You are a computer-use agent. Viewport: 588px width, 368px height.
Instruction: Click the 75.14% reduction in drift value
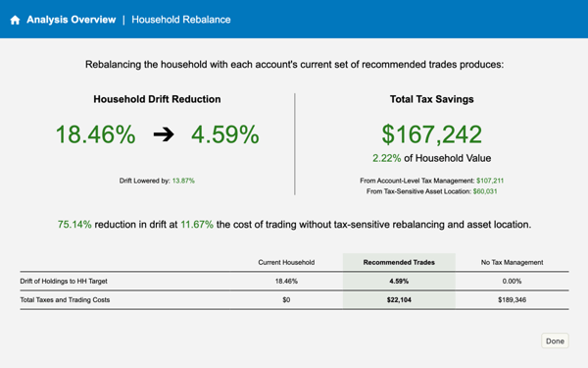pos(74,225)
